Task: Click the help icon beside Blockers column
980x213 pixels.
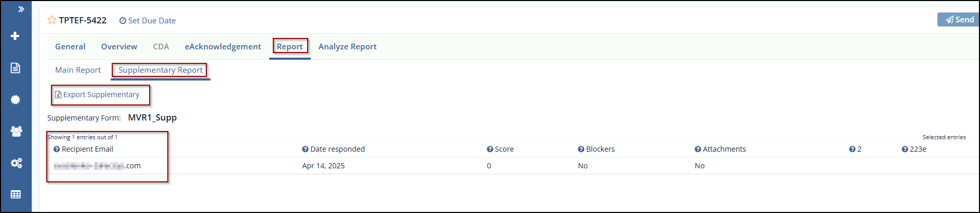Action: [x=581, y=150]
